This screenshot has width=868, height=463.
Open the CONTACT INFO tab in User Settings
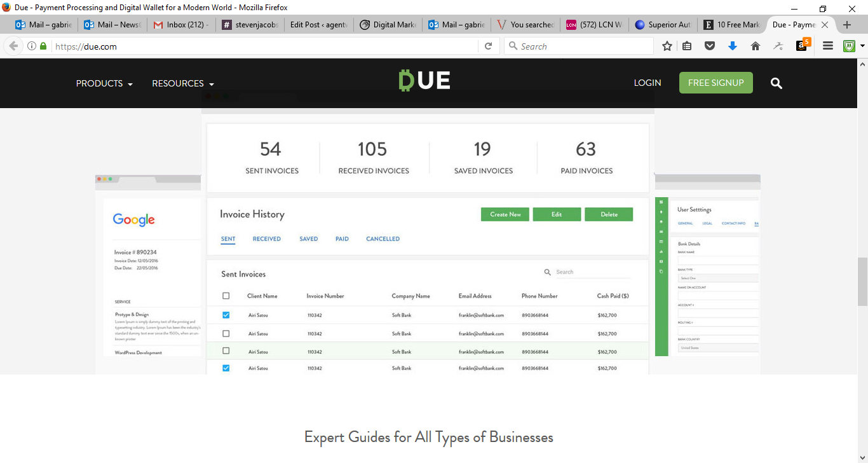tap(733, 224)
